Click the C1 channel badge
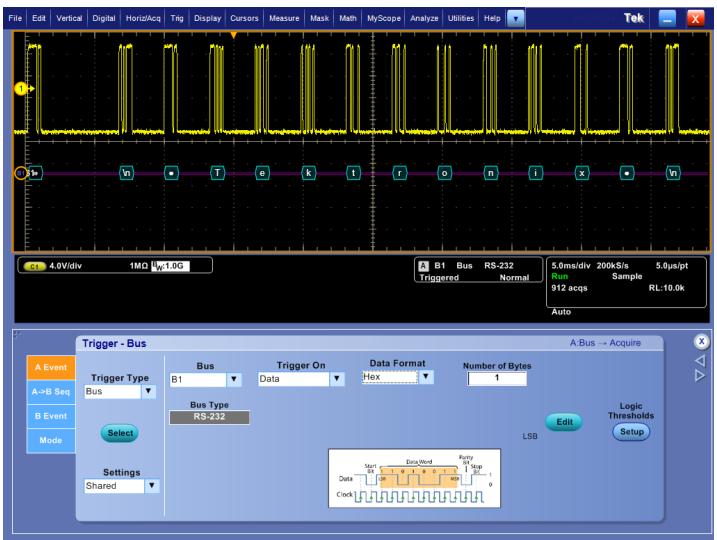This screenshot has height=540, width=717. pyautogui.click(x=34, y=266)
